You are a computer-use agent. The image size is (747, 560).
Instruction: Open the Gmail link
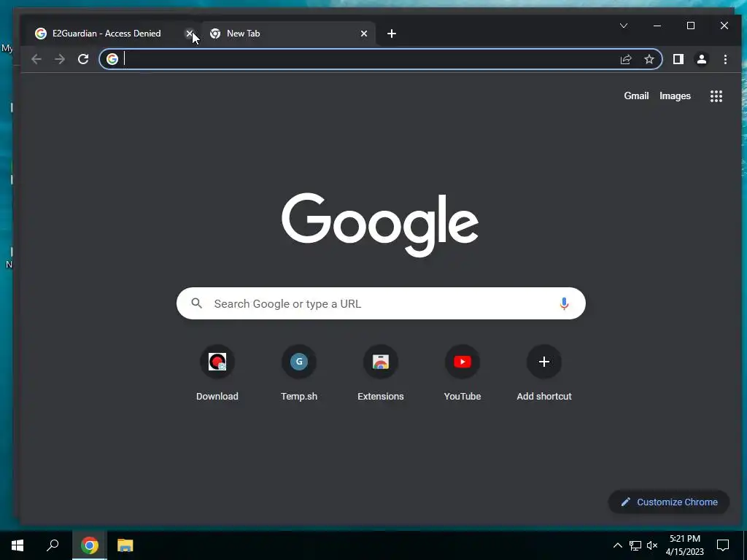click(636, 96)
